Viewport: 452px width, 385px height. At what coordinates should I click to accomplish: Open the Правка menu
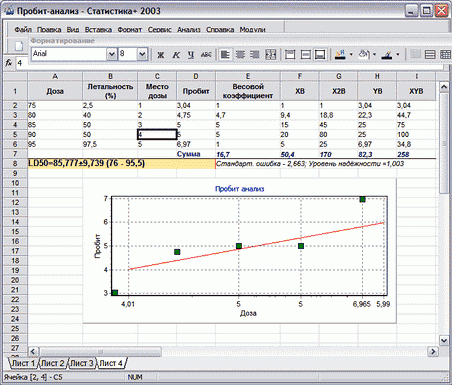pyautogui.click(x=49, y=30)
